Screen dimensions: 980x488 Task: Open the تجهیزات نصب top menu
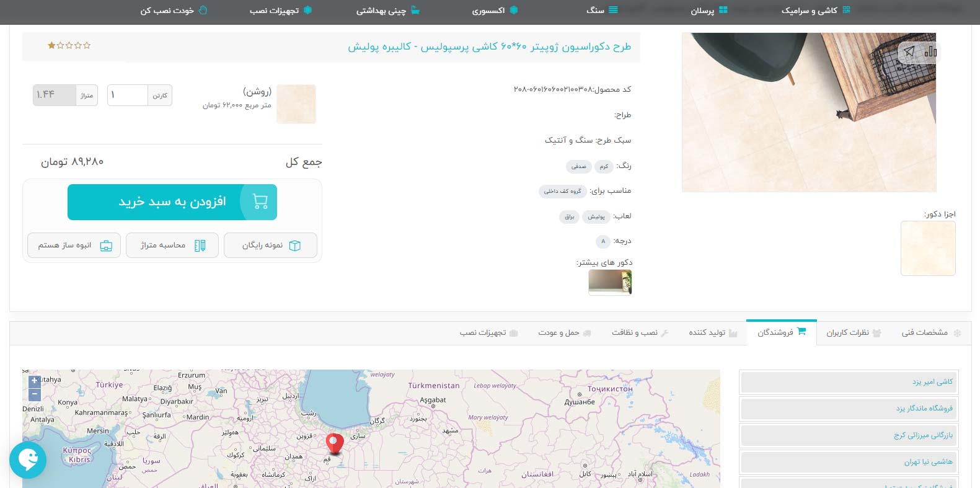coord(280,11)
